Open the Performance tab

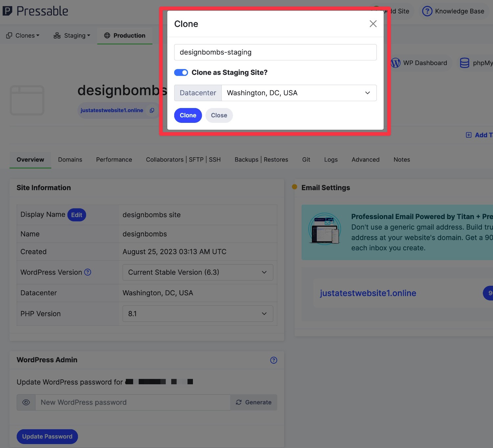point(114,160)
